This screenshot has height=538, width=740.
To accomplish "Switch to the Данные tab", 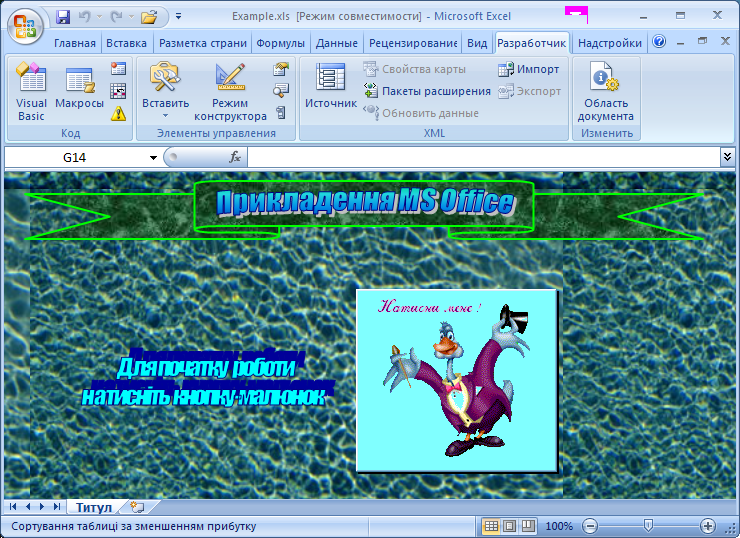I will click(x=336, y=43).
